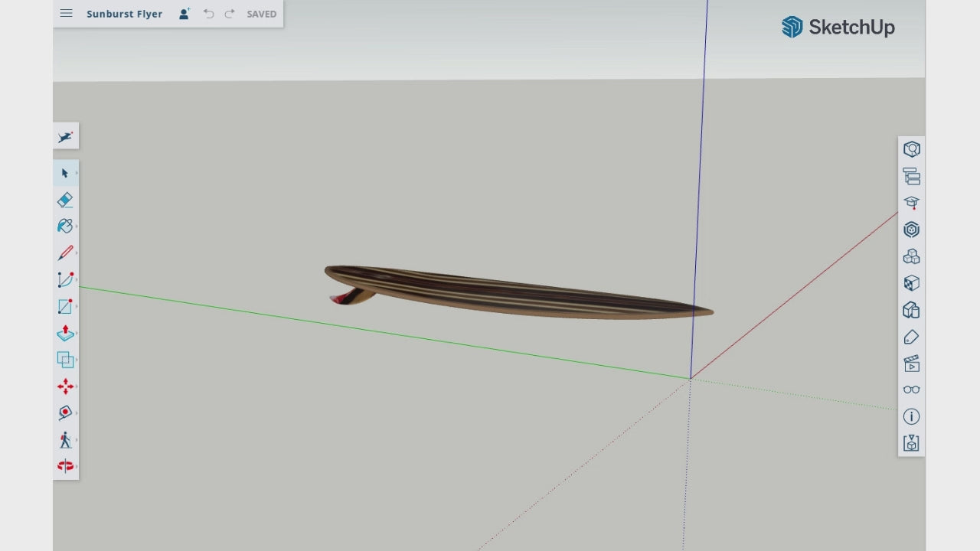The image size is (980, 551).
Task: Activate the Push/Pull tool
Action: pos(65,333)
